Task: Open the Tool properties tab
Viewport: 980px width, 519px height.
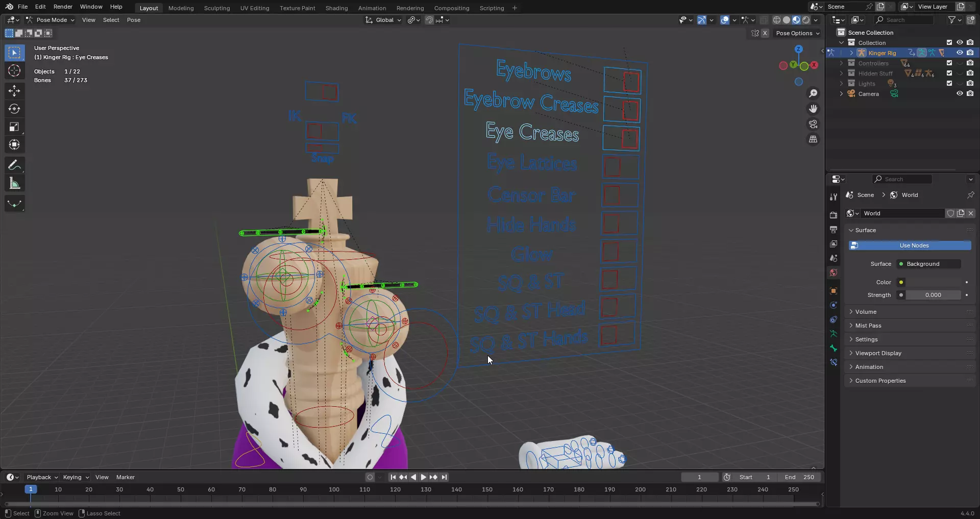Action: (x=834, y=197)
